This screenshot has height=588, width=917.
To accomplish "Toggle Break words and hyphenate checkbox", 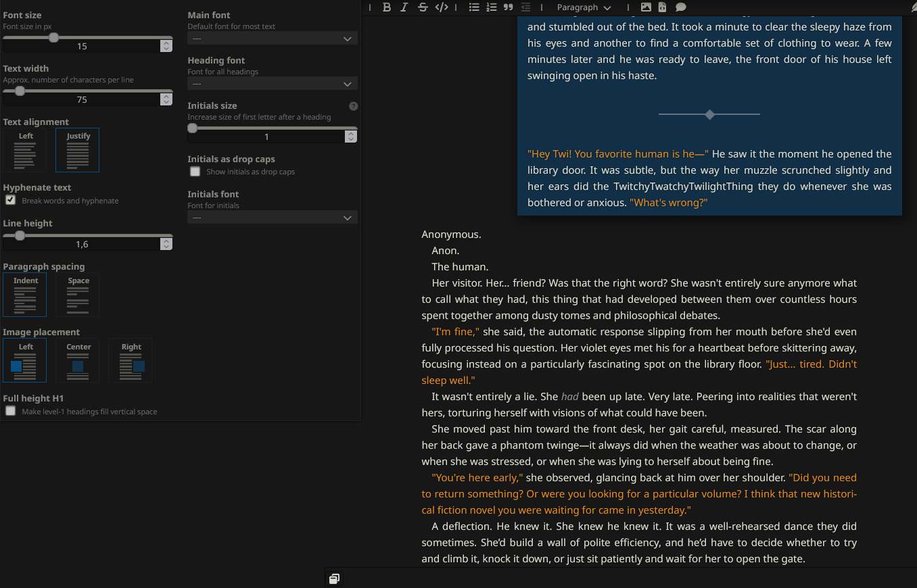I will (x=11, y=200).
